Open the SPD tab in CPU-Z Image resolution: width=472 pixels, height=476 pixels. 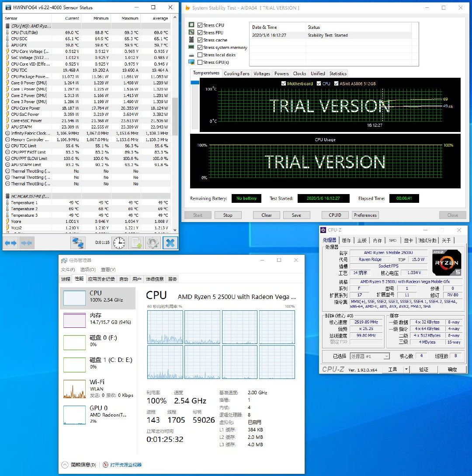click(394, 240)
